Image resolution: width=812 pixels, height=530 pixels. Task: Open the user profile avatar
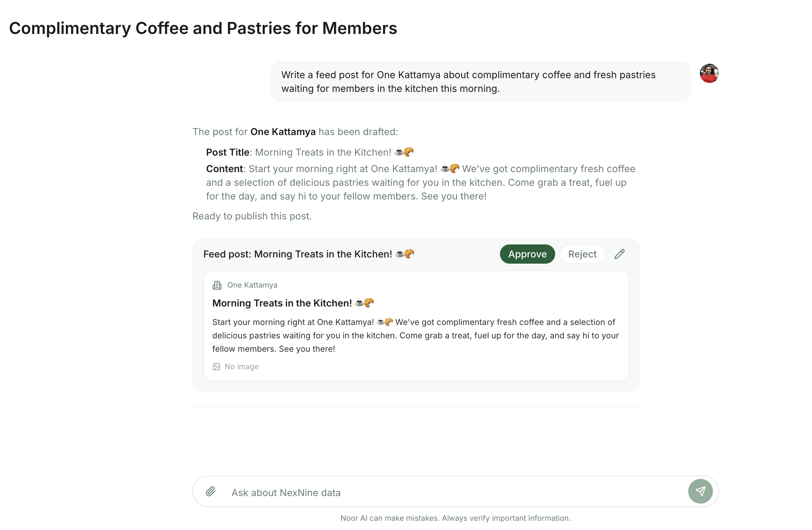[x=709, y=73]
